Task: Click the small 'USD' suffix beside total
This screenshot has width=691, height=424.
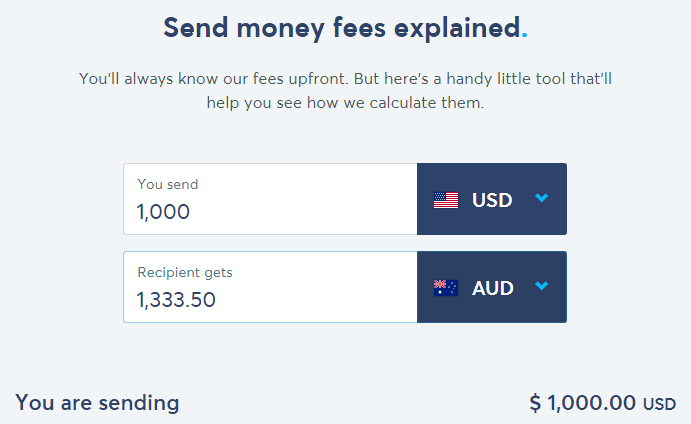Action: click(659, 404)
